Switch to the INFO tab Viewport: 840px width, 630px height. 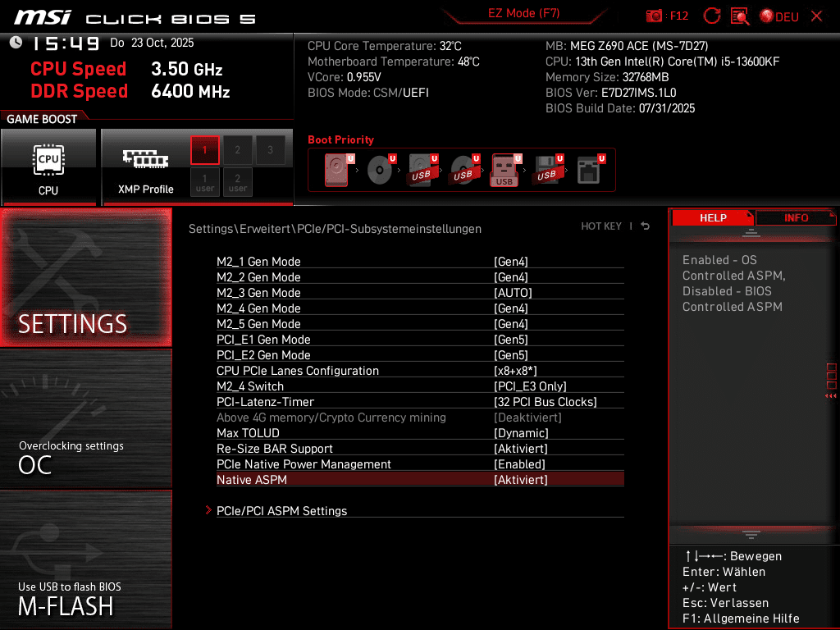coord(796,218)
